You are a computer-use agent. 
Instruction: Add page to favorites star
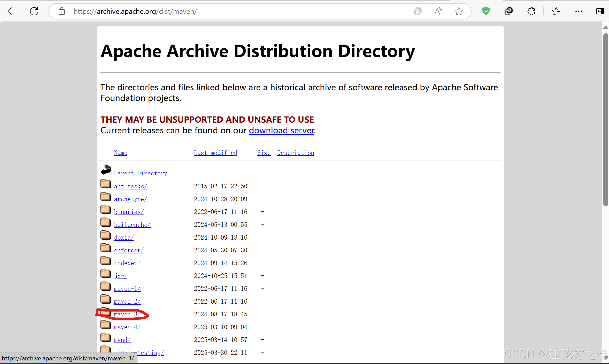(x=459, y=11)
